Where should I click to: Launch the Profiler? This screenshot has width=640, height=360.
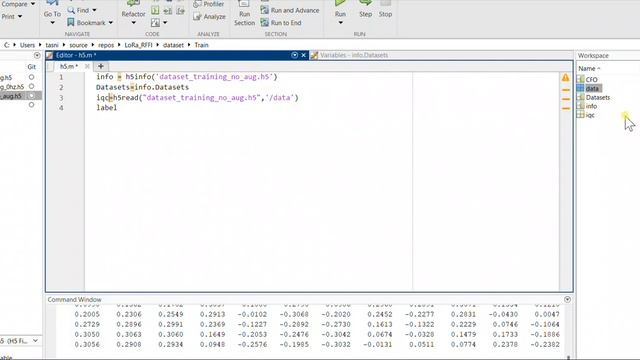click(x=209, y=4)
